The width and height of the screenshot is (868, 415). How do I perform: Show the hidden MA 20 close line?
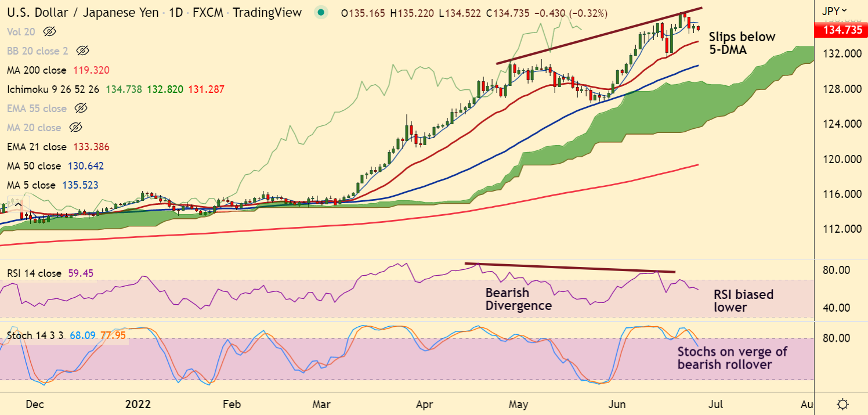click(75, 127)
